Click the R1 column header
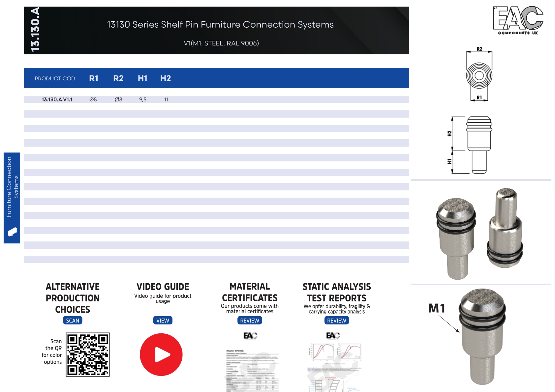Screen dimensions: 555x392 (94, 78)
